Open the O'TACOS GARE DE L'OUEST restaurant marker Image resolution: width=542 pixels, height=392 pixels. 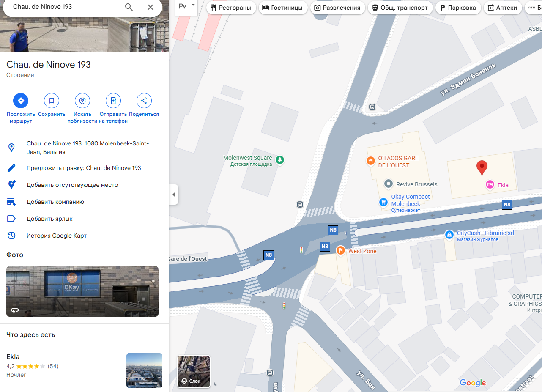point(370,161)
